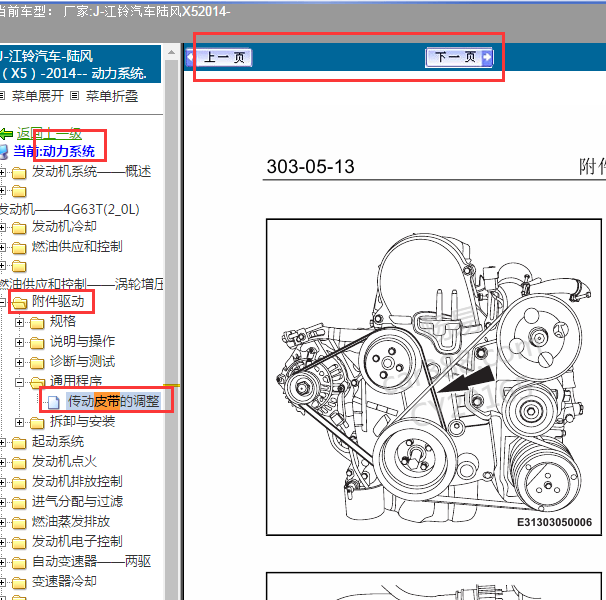Click folder icon of 发动机排放控制

[x=19, y=483]
